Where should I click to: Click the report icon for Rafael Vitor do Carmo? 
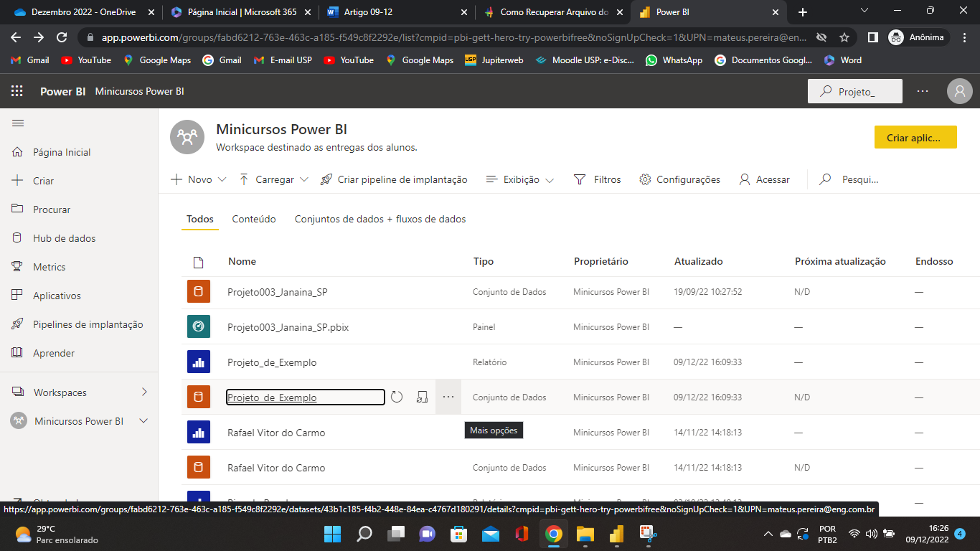coord(199,432)
